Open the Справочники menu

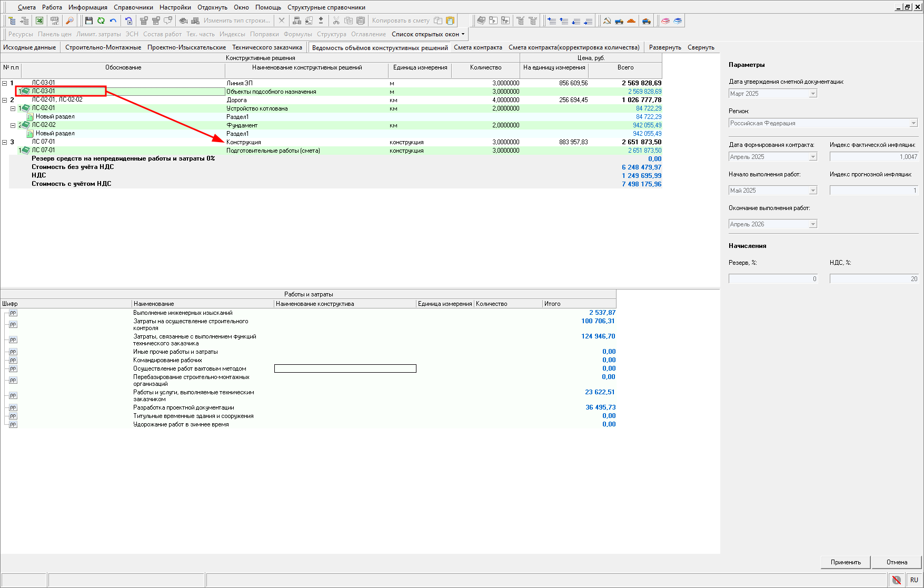point(133,7)
